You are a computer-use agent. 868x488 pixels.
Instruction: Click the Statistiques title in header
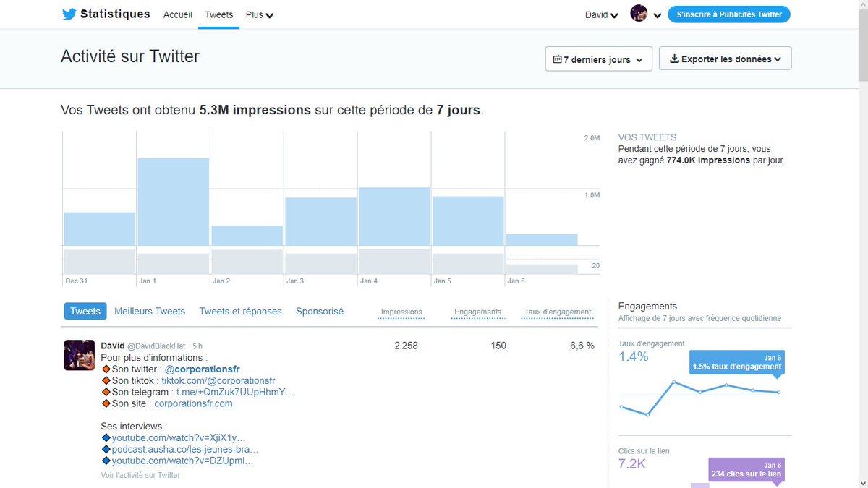pos(115,14)
